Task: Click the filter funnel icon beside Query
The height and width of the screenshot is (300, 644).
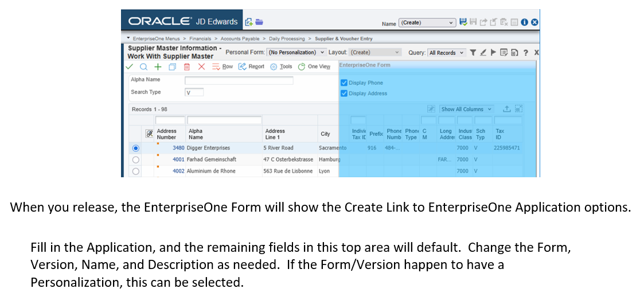Action: (x=473, y=53)
